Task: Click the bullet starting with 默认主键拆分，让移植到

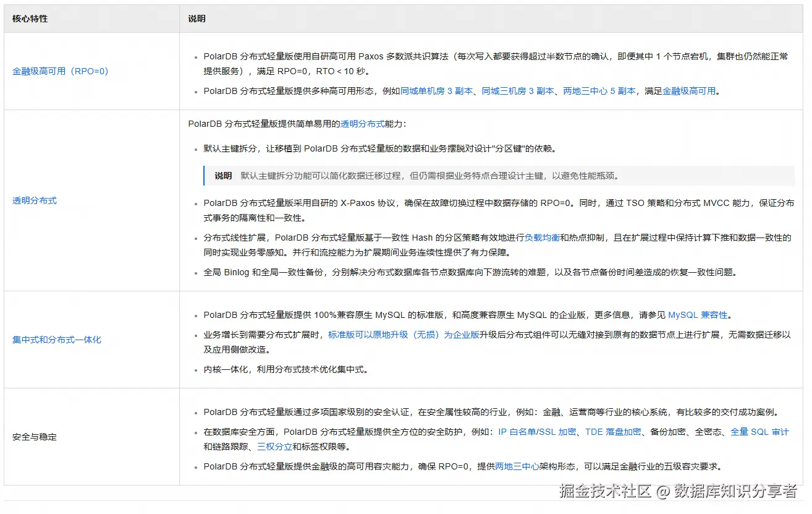Action: click(380, 148)
